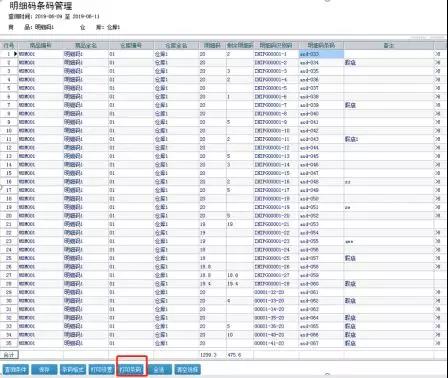Viewport: 448px width, 378px height.
Task: Click the 清空选择 button
Action: (x=188, y=369)
